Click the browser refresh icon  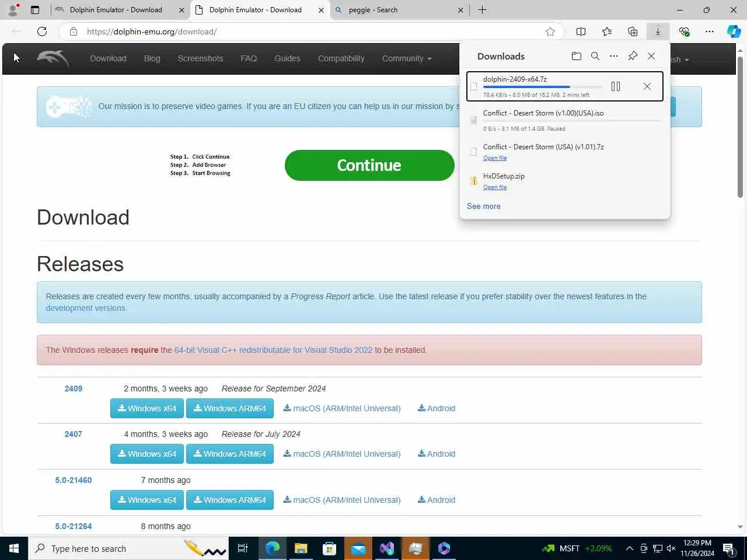(42, 32)
